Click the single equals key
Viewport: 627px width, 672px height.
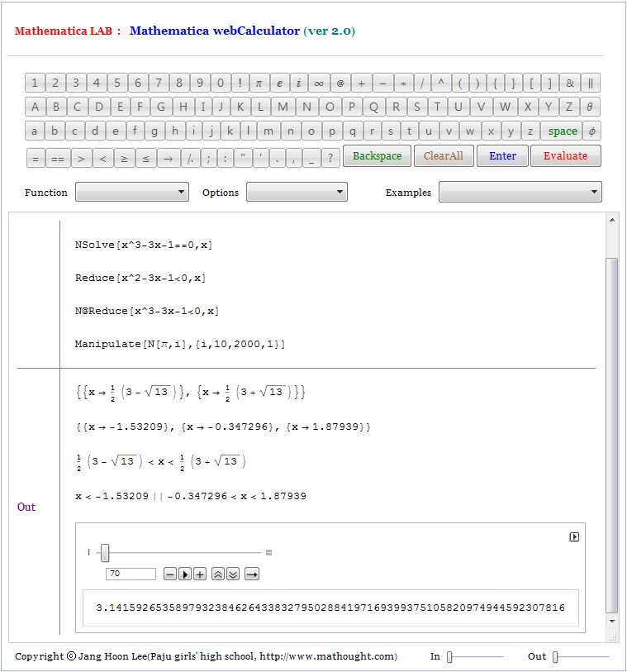coord(36,159)
